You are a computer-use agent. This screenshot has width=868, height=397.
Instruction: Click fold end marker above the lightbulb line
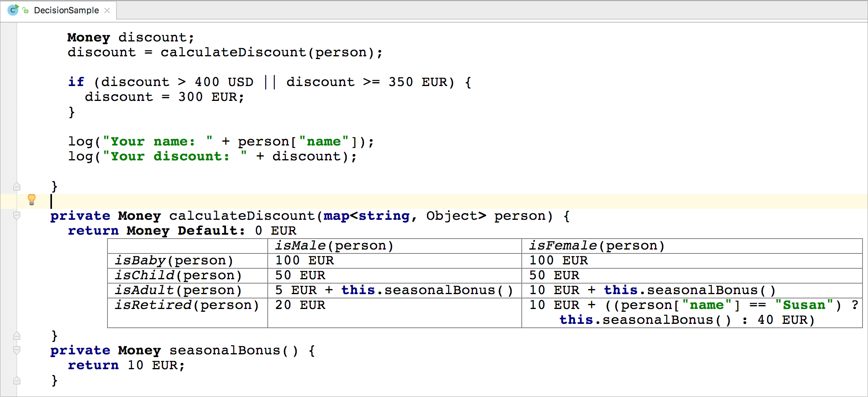point(17,186)
